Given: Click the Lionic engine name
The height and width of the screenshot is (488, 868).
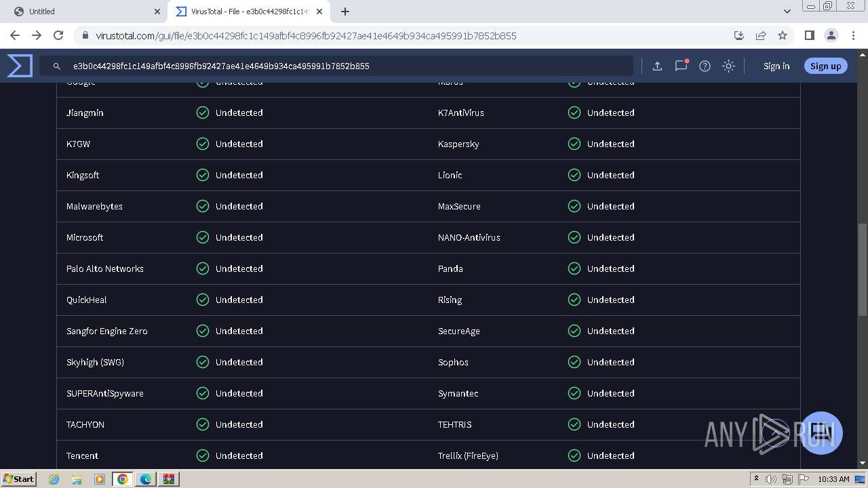Looking at the screenshot, I should point(450,175).
